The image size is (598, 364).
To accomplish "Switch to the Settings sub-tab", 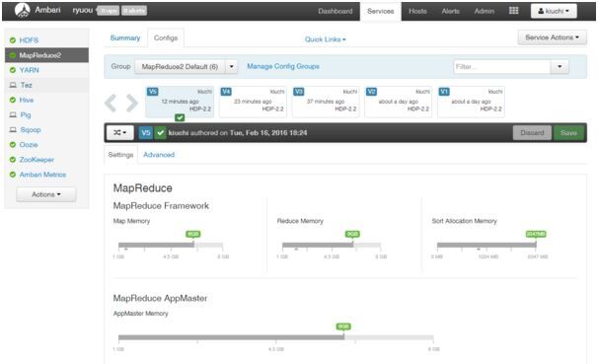I will coord(120,155).
